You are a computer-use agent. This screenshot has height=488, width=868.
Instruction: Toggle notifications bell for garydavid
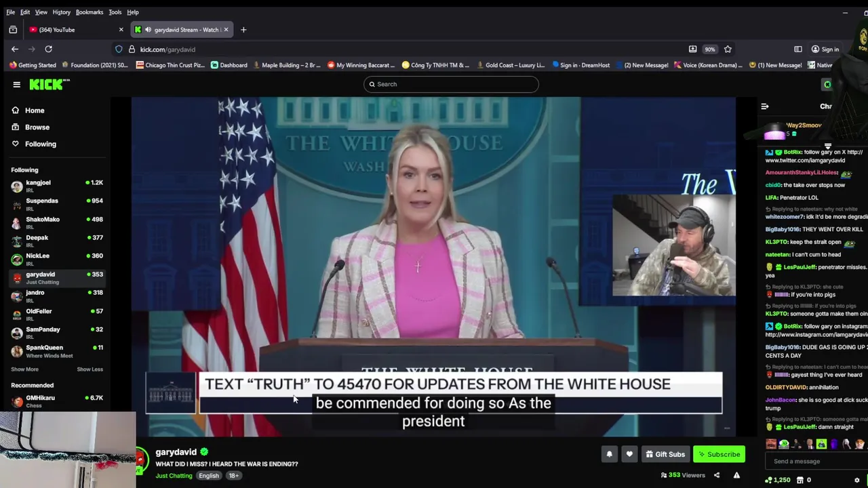[x=609, y=454]
